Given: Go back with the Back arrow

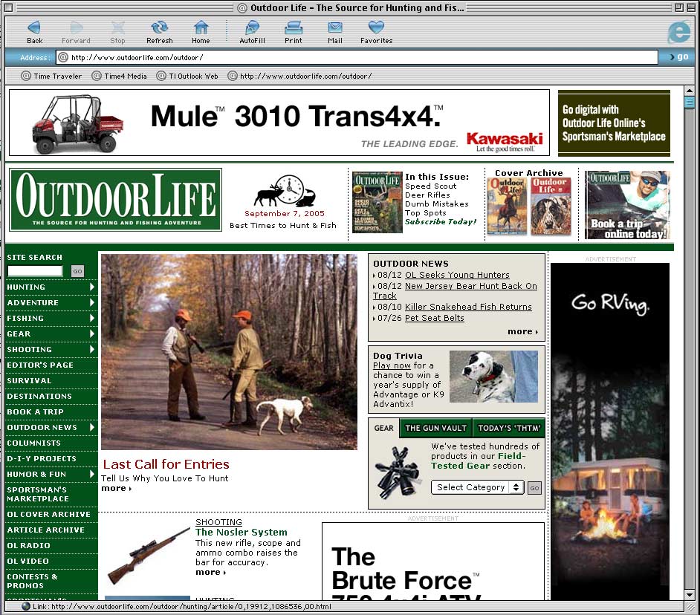Looking at the screenshot, I should click(34, 32).
